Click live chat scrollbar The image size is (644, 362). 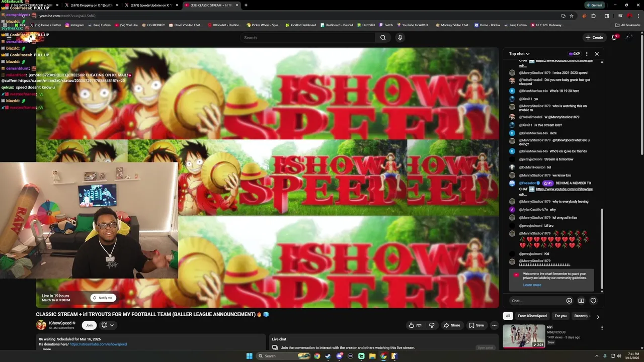(x=602, y=249)
